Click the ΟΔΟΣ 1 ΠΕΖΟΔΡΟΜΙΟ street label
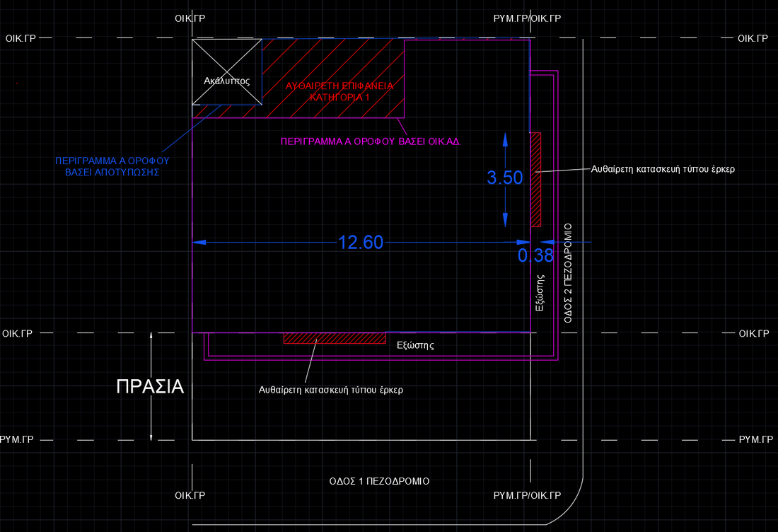 pos(379,481)
